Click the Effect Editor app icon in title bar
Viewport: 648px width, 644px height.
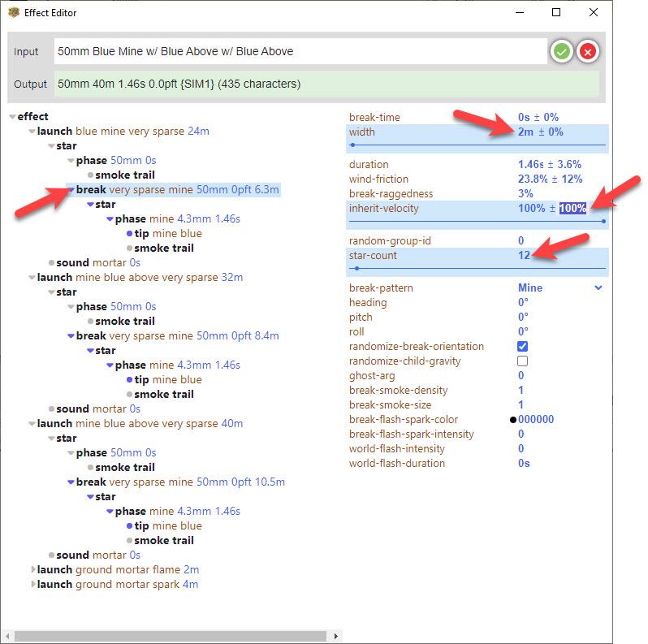pos(13,12)
